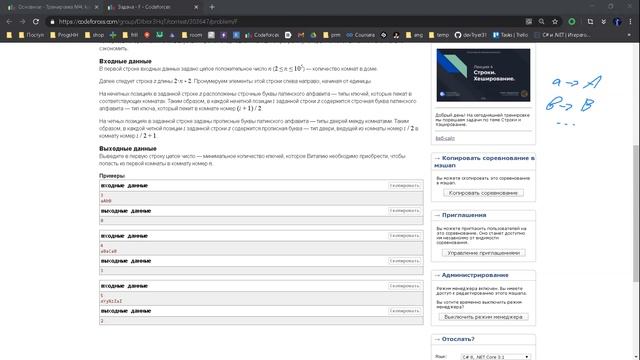Copy the second example's output data

[x=404, y=261]
